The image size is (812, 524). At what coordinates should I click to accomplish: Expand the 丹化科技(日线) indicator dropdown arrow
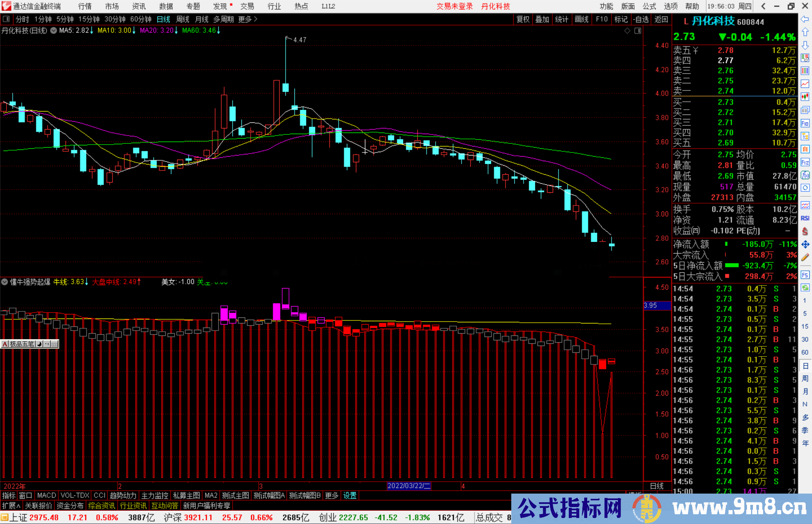coord(53,30)
